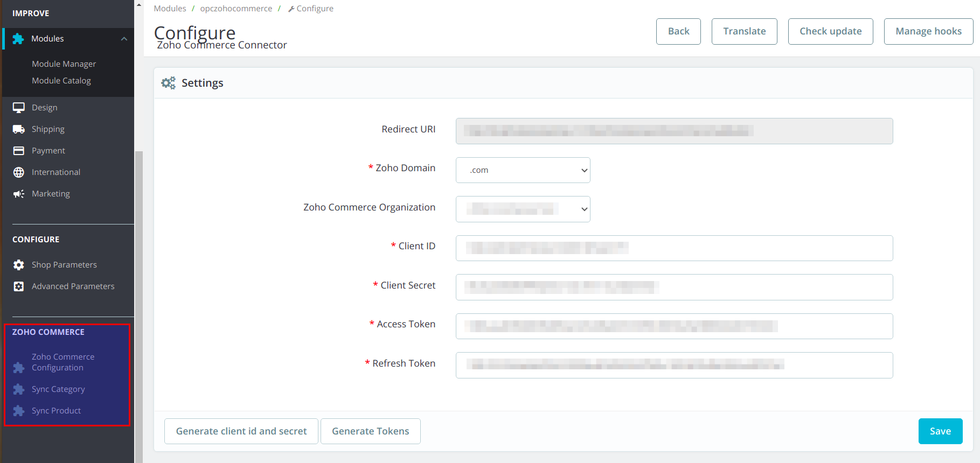This screenshot has width=980, height=463.
Task: Open the Marketing menu
Action: [51, 194]
